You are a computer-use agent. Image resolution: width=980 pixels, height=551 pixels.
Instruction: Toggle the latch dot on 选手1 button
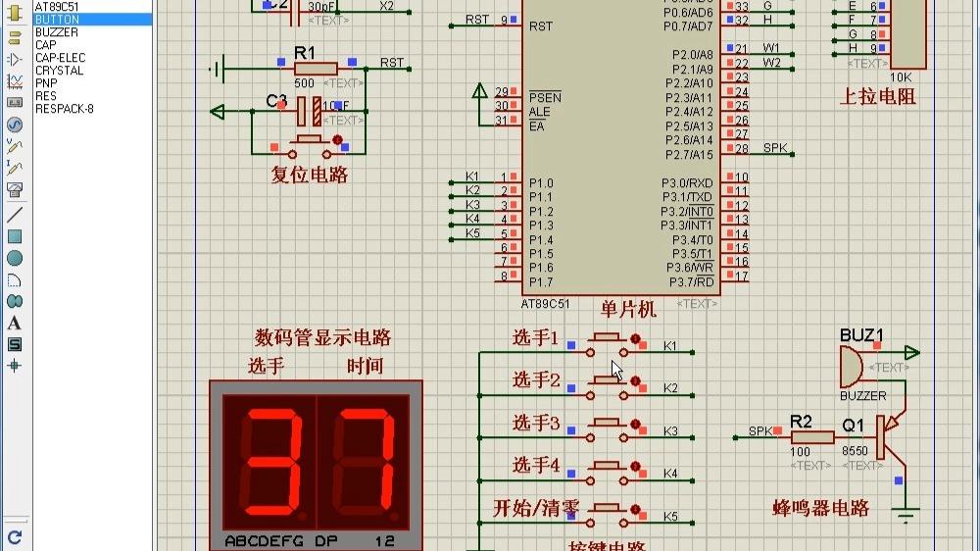[x=635, y=339]
